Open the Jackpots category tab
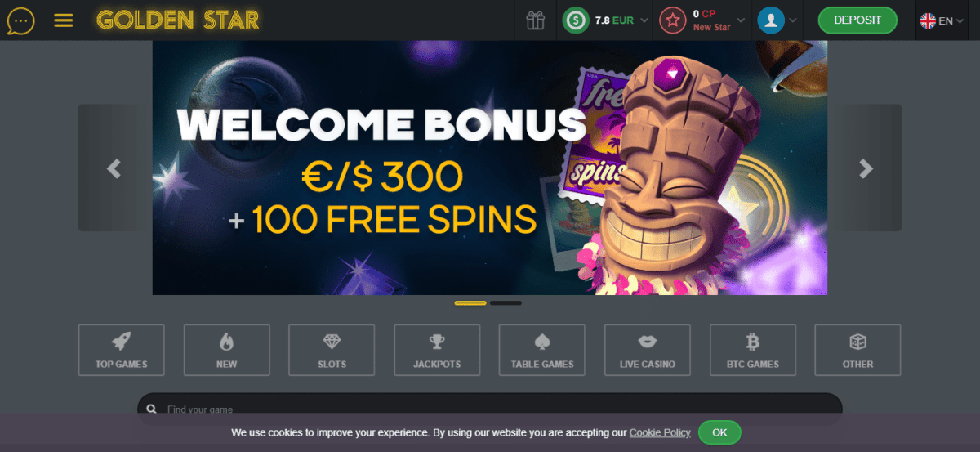 coord(437,350)
